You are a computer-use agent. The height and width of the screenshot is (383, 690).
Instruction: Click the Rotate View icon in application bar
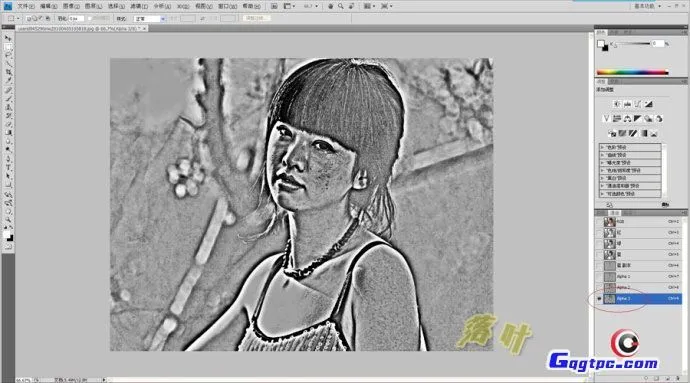click(351, 6)
